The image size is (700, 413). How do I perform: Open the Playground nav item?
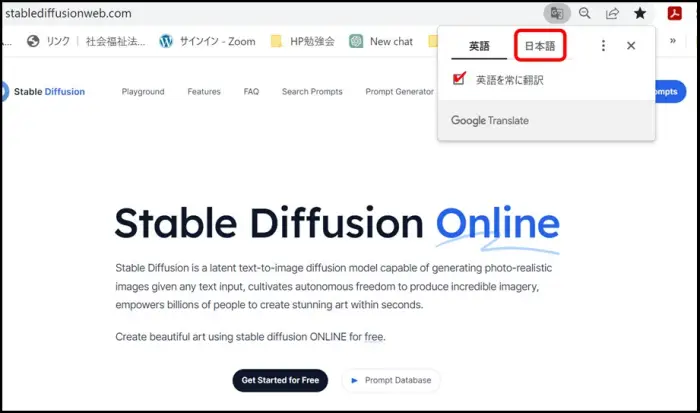click(x=143, y=92)
